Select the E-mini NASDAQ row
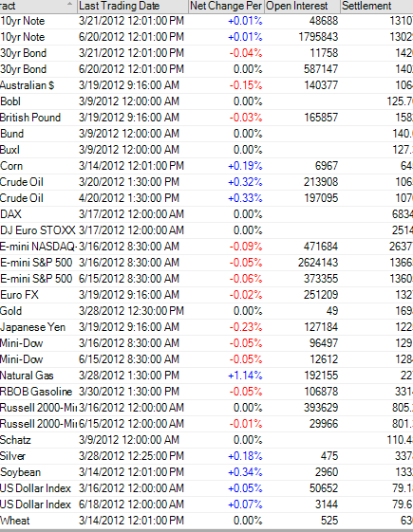413x532 pixels. click(x=207, y=247)
